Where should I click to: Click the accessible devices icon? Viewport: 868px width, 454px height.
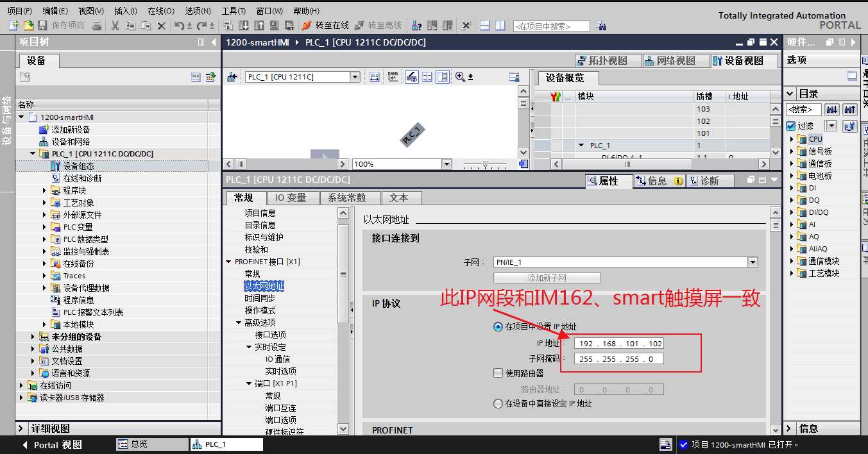coord(417,26)
